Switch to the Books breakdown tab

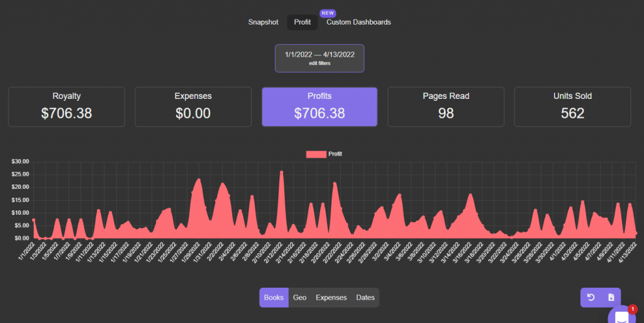274,297
